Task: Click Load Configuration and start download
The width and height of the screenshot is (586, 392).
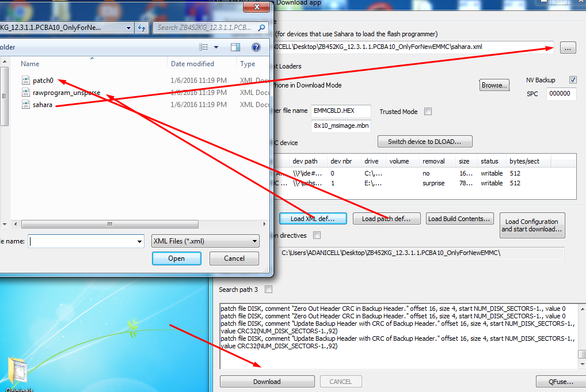Action: click(532, 225)
